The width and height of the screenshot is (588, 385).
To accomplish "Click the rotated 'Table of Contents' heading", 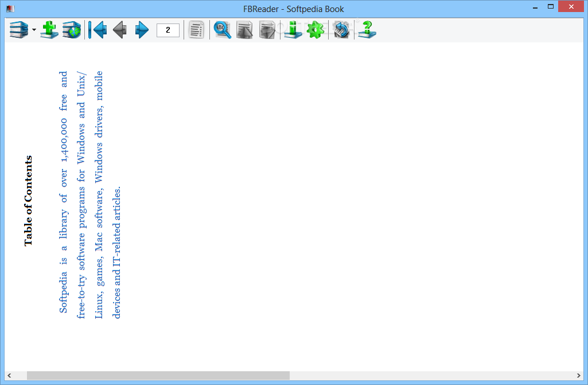I will 29,201.
